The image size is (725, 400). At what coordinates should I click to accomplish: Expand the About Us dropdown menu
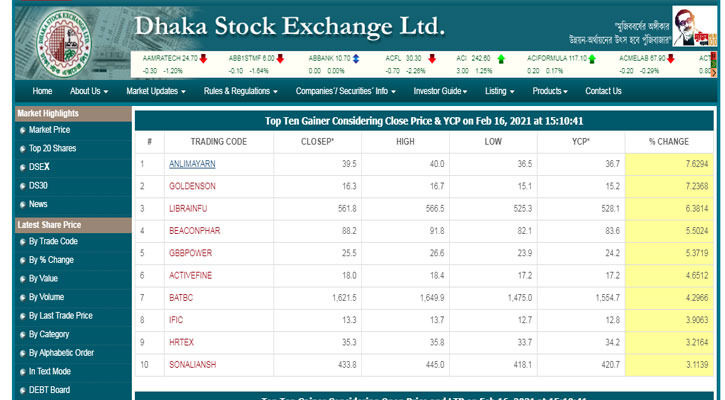click(88, 91)
